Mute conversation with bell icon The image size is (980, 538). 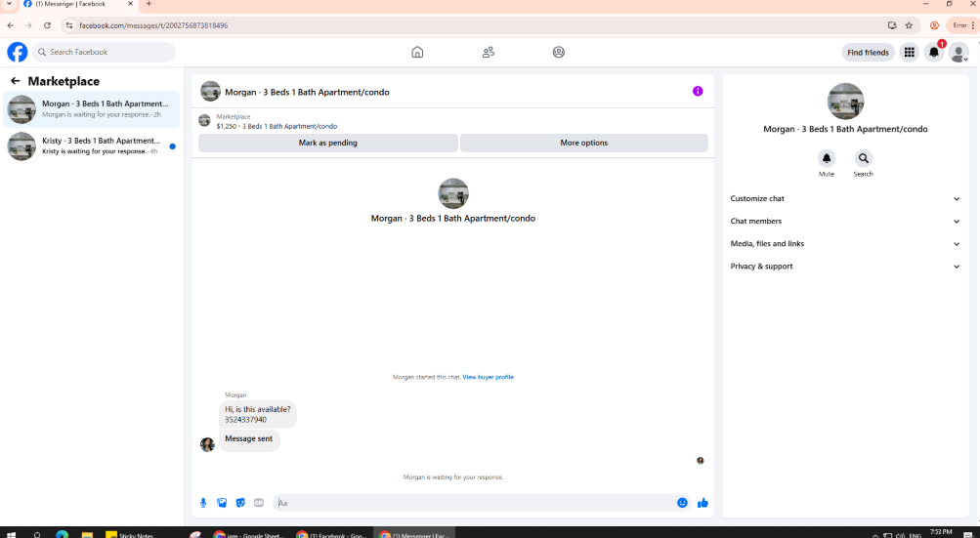tap(827, 158)
